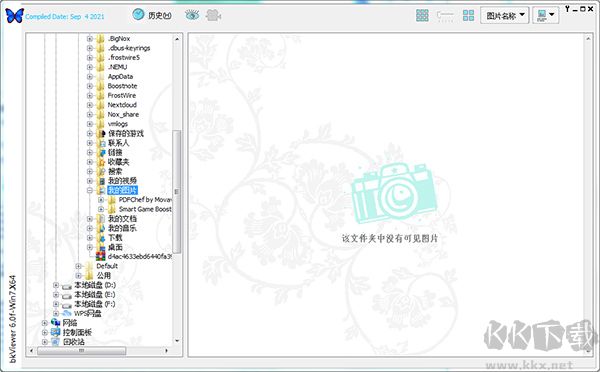The width and height of the screenshot is (600, 372).
Task: Click horizontal scrollbar right arrow in tree
Action: (166, 351)
